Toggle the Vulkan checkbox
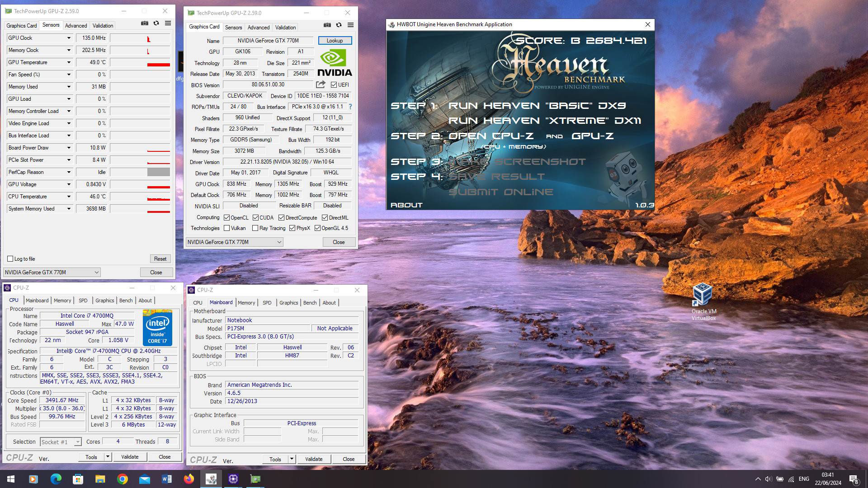This screenshot has width=868, height=488. [x=227, y=228]
